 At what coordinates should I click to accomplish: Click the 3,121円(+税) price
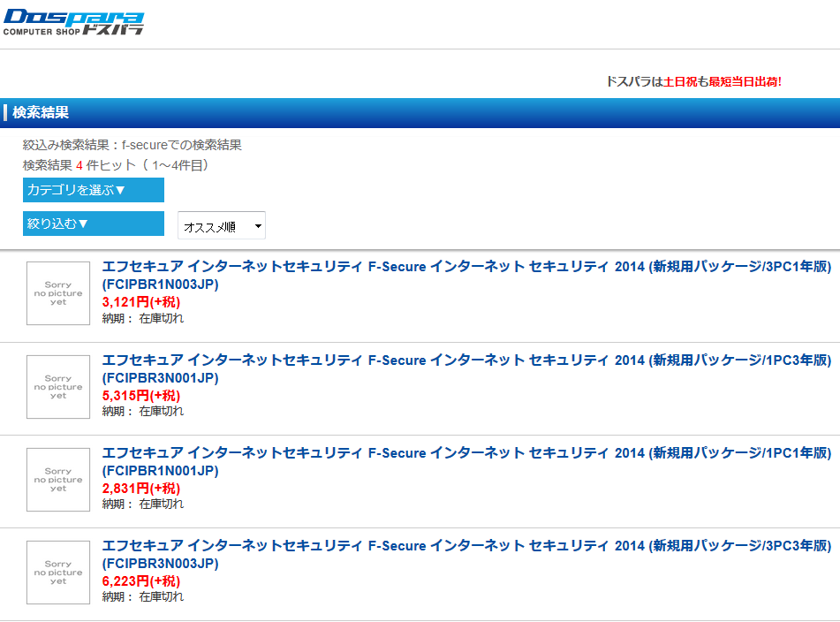click(x=141, y=301)
